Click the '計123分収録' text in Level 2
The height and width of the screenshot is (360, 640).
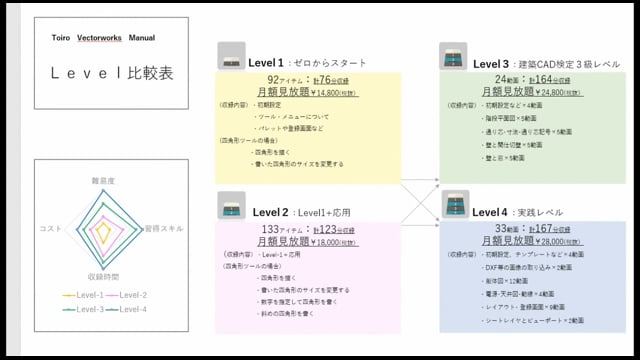tap(334, 229)
